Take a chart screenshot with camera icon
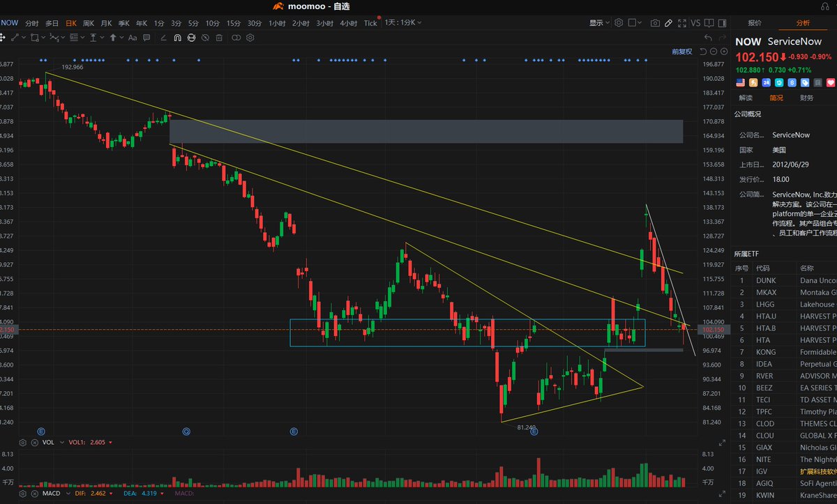Image resolution: width=837 pixels, height=504 pixels. (x=655, y=23)
